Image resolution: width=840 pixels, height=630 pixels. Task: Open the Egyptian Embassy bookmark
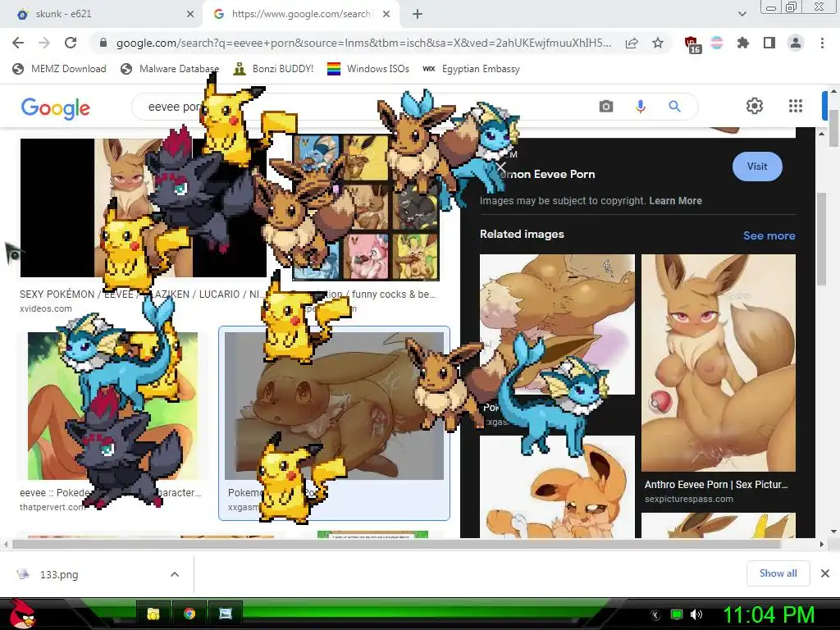[472, 69]
